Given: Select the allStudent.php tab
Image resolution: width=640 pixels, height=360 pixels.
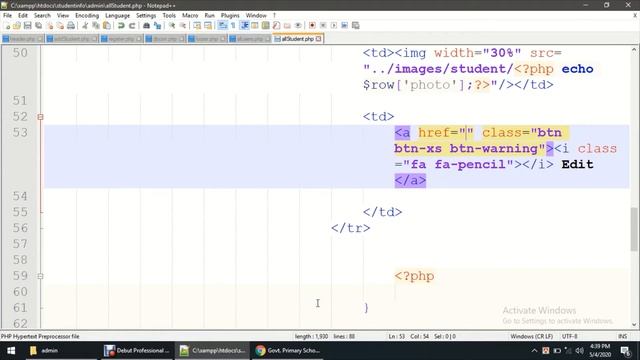Looking at the screenshot, I should pos(297,39).
